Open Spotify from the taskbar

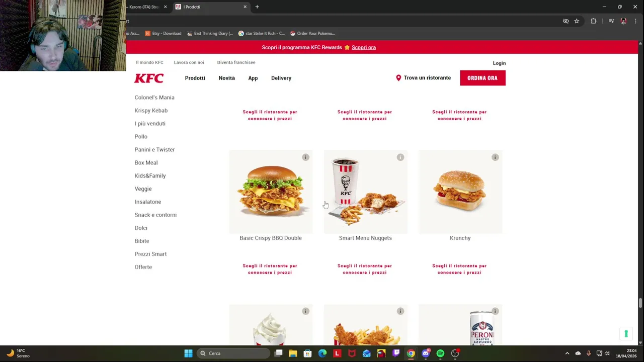click(x=440, y=353)
